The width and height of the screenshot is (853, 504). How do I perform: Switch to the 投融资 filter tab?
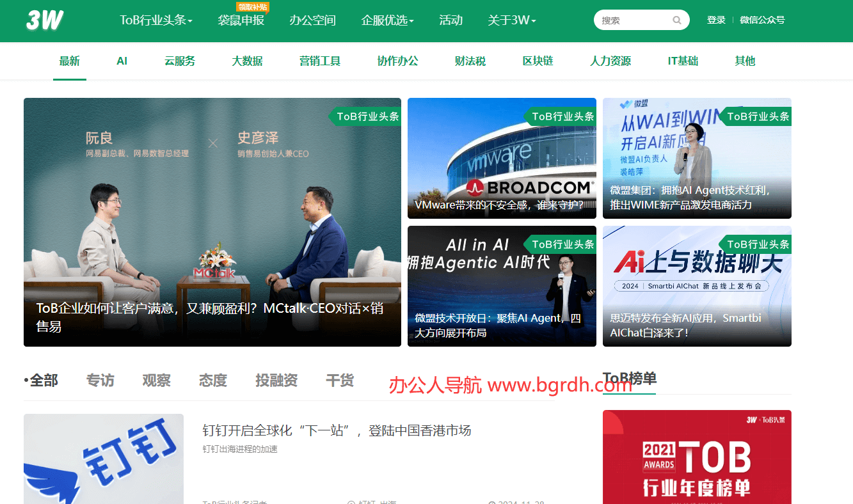tap(276, 381)
